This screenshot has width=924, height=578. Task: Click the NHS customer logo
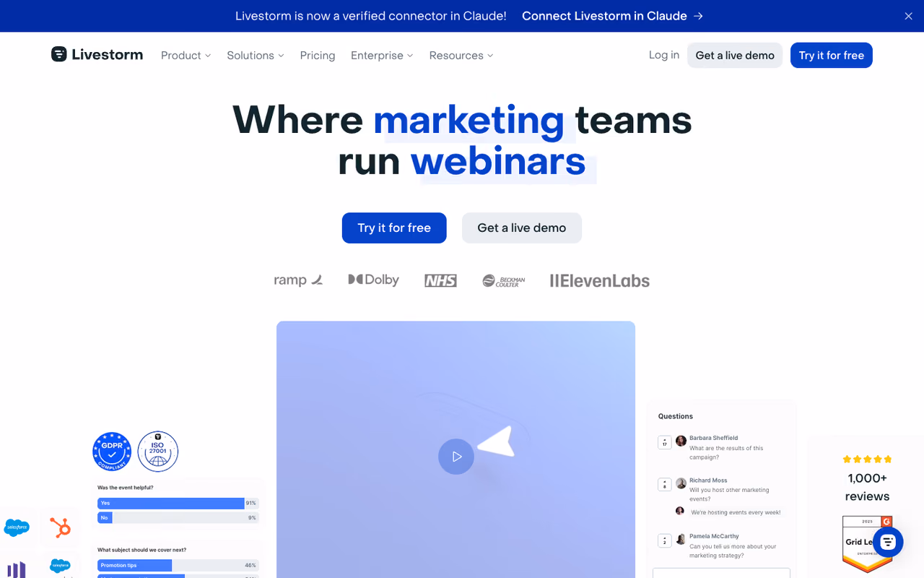(440, 280)
